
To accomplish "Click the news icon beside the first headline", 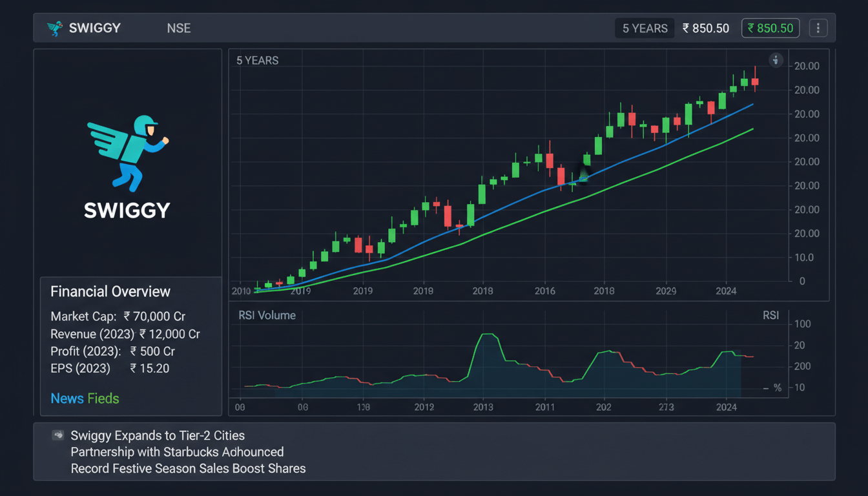I will 57,435.
